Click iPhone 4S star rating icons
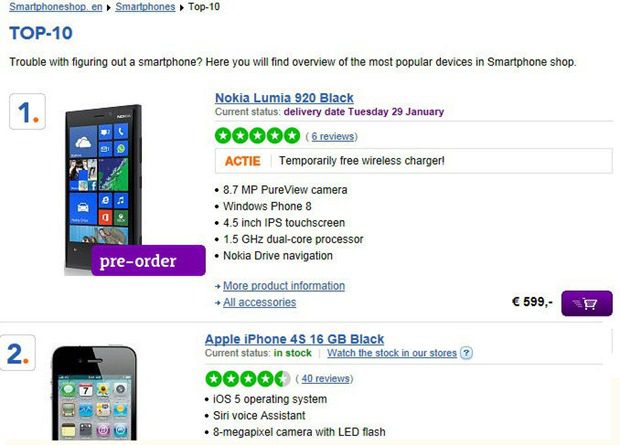620x445 pixels. tap(248, 379)
